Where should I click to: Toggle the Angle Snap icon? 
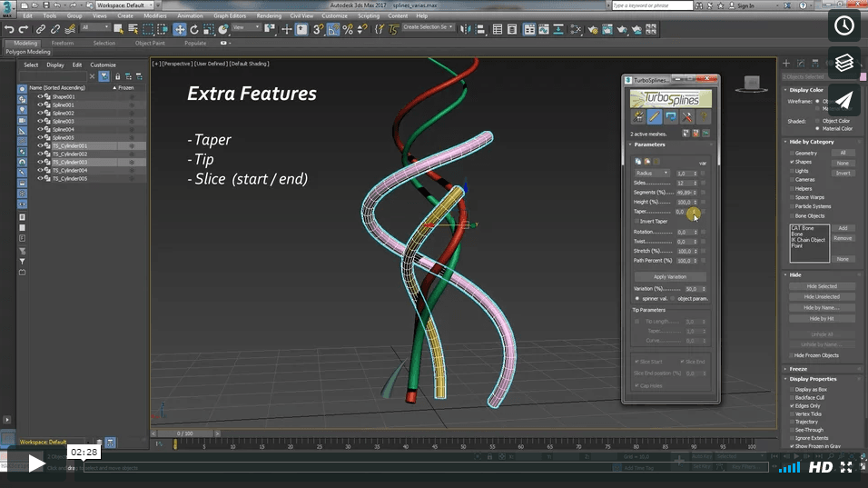333,29
